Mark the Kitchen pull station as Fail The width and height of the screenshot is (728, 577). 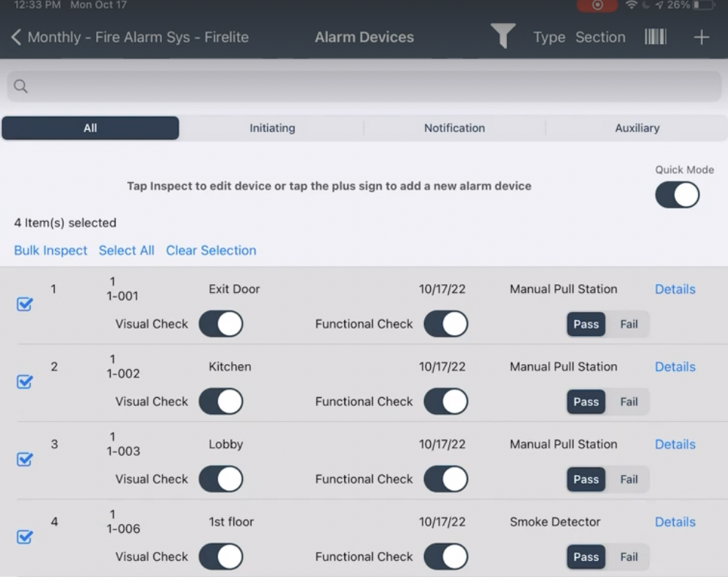629,402
